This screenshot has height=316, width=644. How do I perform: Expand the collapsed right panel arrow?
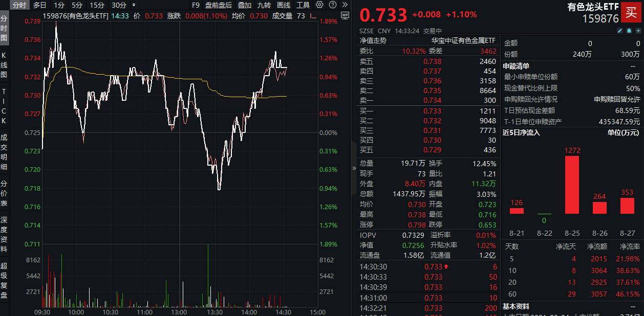(354, 168)
